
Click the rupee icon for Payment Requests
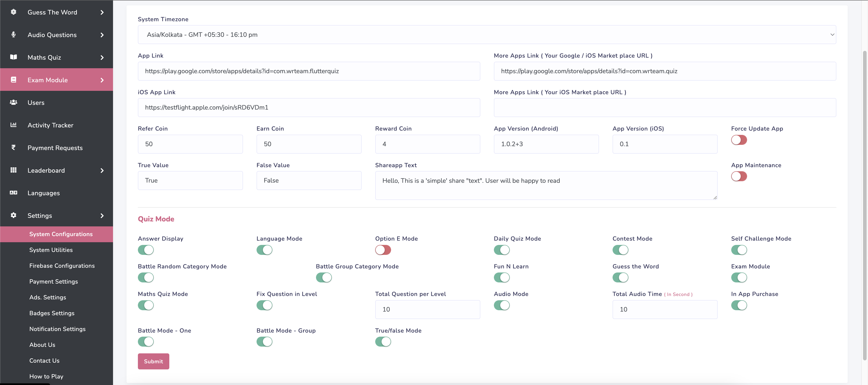14,148
